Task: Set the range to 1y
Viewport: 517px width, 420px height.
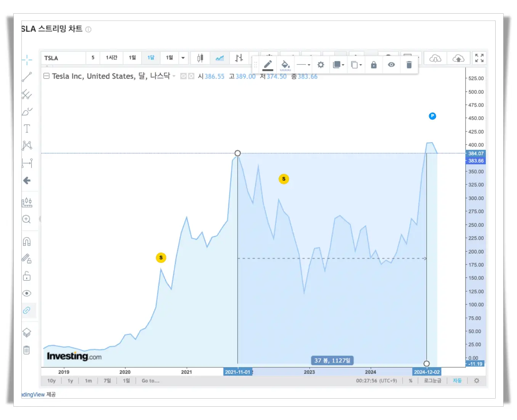Action: tap(70, 381)
